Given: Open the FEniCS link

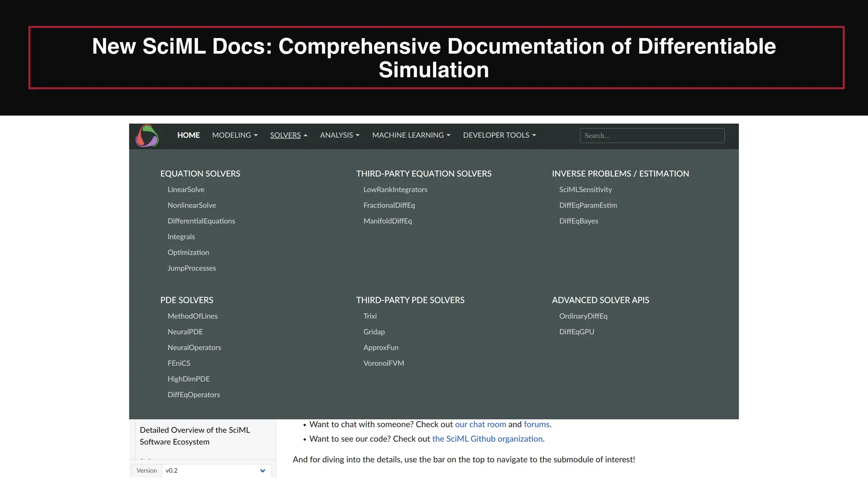Looking at the screenshot, I should (x=179, y=363).
